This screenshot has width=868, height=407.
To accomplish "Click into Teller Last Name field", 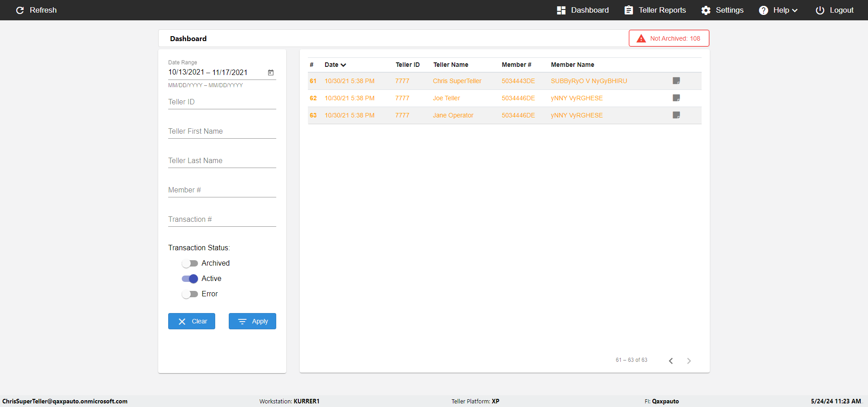I will (222, 161).
